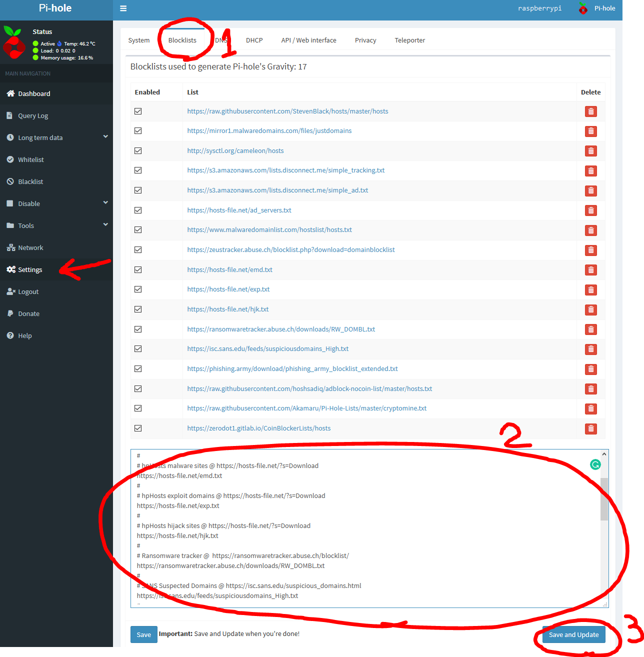Log out via the sidebar Logout item

coord(56,291)
